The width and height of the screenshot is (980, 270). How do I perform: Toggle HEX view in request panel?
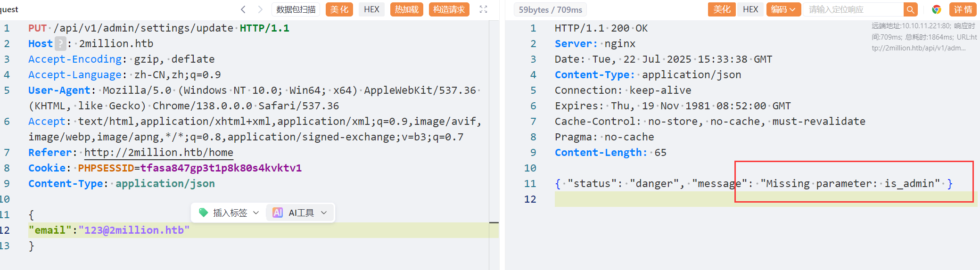pos(371,9)
